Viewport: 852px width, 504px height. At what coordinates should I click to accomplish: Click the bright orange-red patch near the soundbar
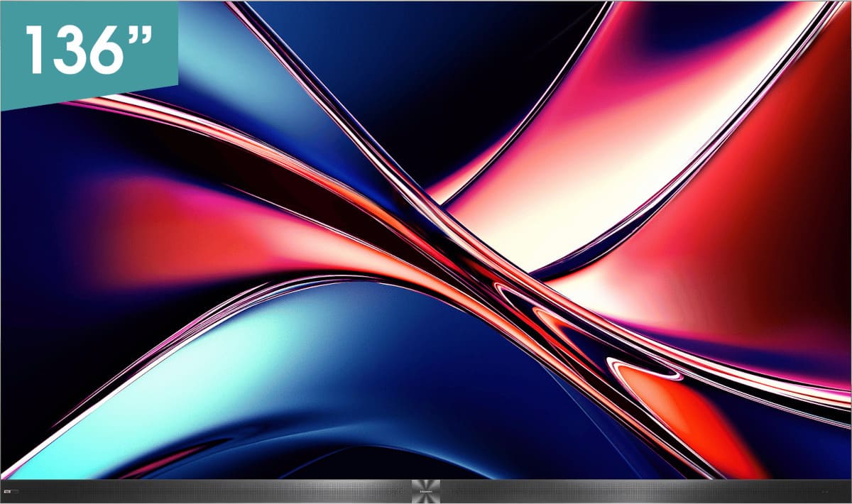[696, 426]
